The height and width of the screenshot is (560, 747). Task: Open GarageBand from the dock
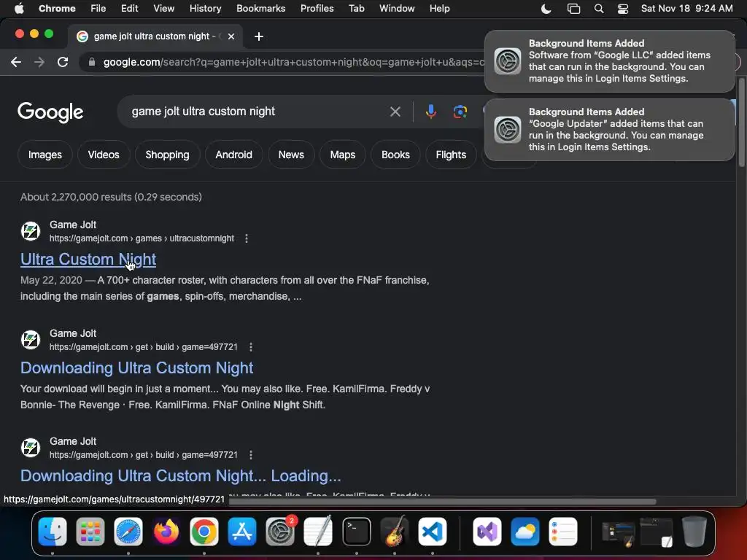(x=395, y=532)
